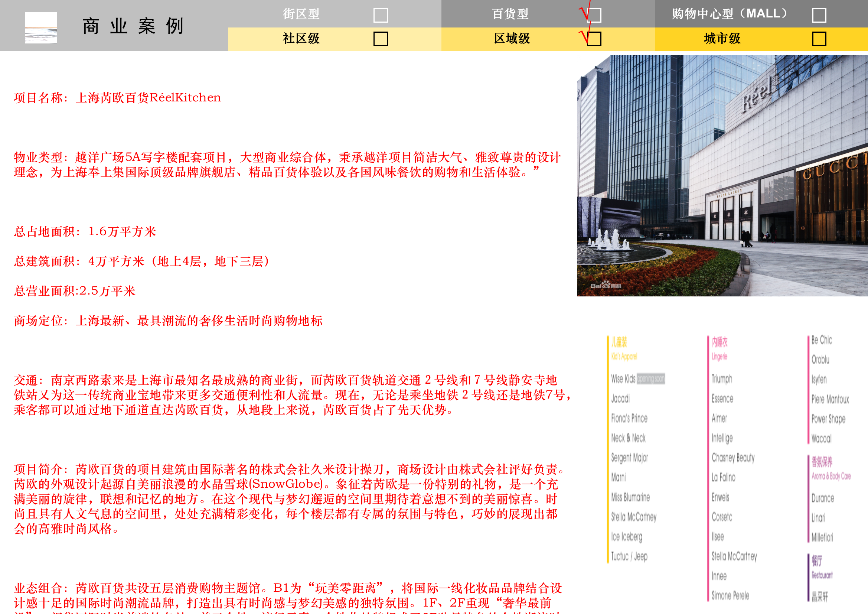Select the 社区级 label
This screenshot has width=868, height=614.
tap(301, 38)
